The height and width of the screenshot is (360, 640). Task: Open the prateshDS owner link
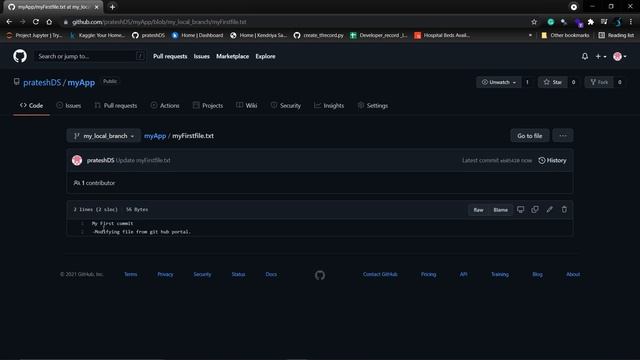pos(42,82)
